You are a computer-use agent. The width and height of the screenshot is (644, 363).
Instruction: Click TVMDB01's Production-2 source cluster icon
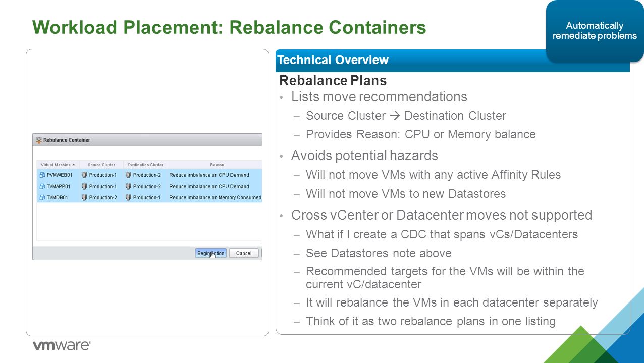(x=84, y=198)
